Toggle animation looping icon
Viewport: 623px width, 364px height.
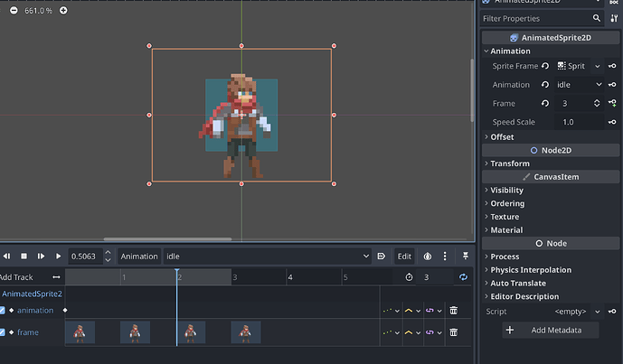[463, 277]
